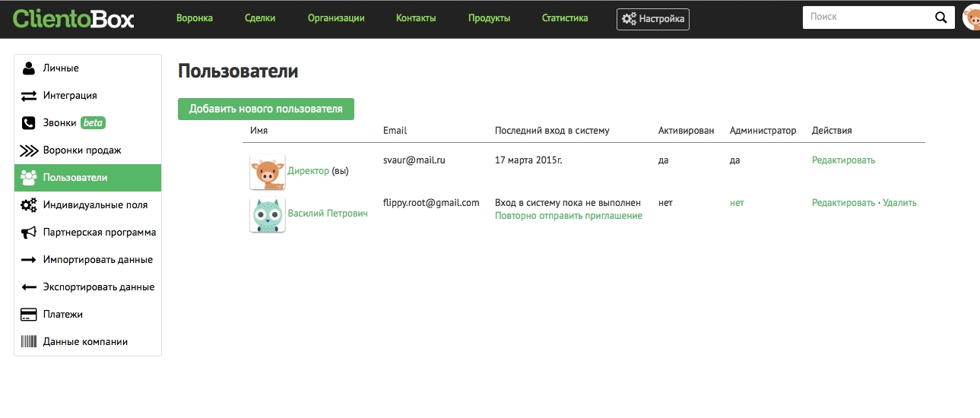Open Статистика in top navigation

(x=565, y=18)
